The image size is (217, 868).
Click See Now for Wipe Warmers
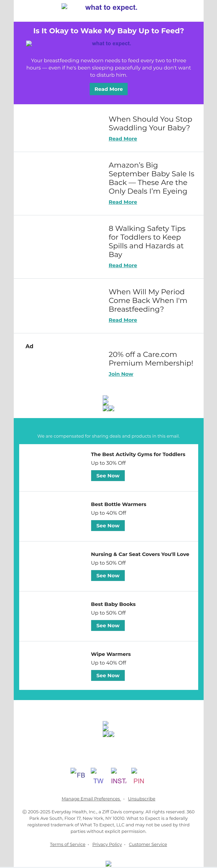pyautogui.click(x=108, y=675)
